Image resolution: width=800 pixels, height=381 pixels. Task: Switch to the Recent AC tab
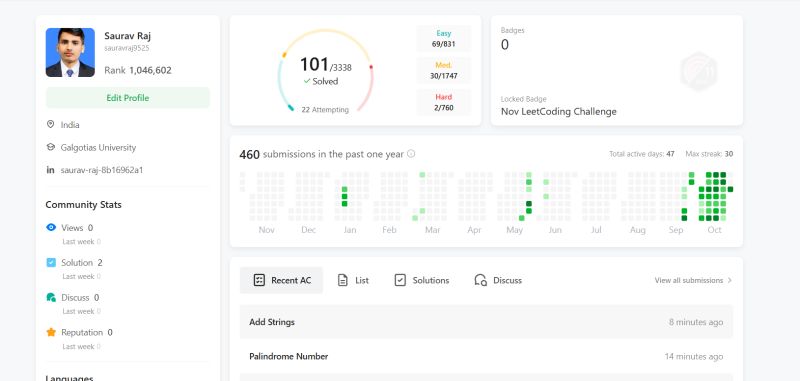(282, 280)
